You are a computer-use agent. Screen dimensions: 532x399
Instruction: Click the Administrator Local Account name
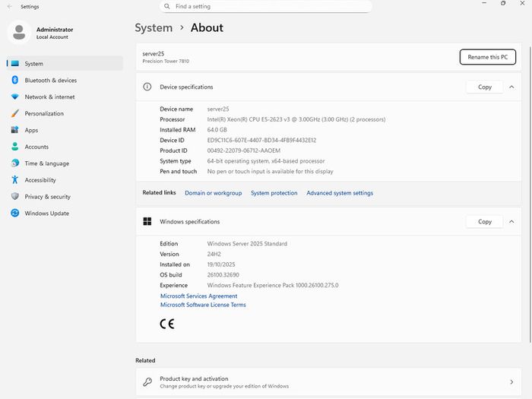[55, 33]
